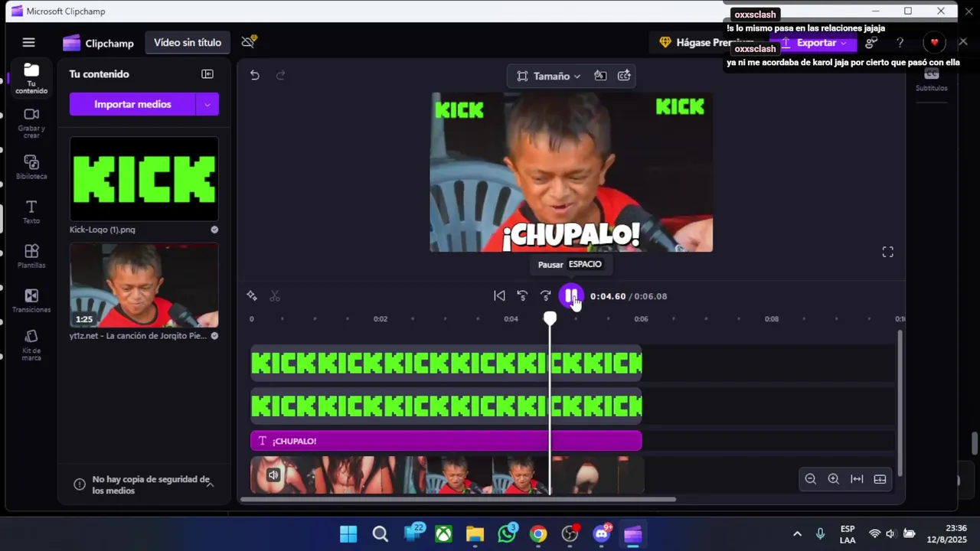980x551 pixels.
Task: Open Texto sidebar panel
Action: (x=31, y=212)
